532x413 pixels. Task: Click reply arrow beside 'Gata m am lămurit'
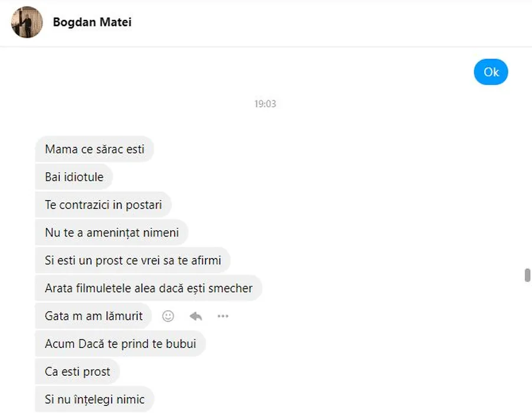195,316
